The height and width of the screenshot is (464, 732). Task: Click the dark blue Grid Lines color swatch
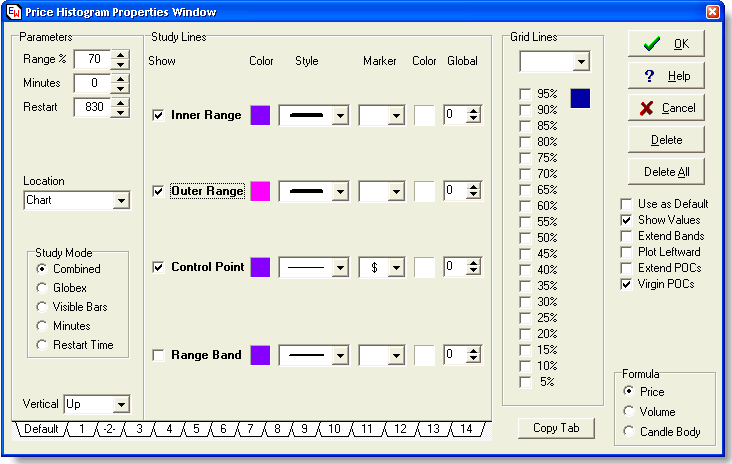(580, 98)
